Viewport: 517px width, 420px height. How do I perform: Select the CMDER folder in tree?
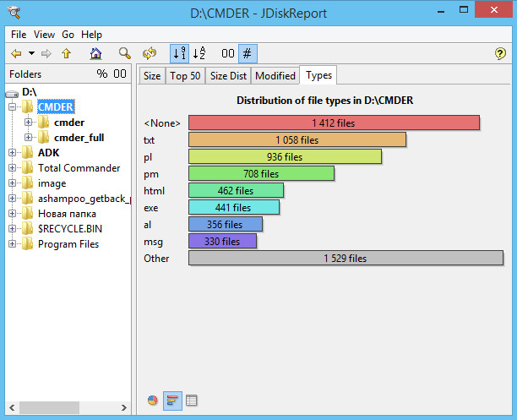click(x=56, y=106)
